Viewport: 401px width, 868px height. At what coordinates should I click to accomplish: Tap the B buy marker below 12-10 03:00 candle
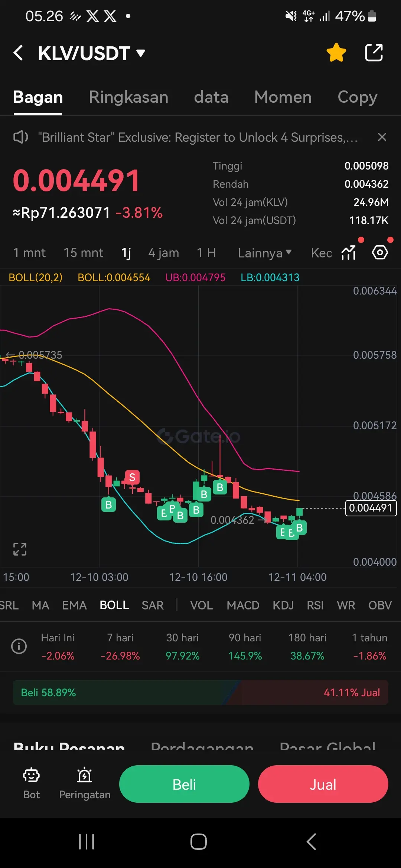(108, 504)
